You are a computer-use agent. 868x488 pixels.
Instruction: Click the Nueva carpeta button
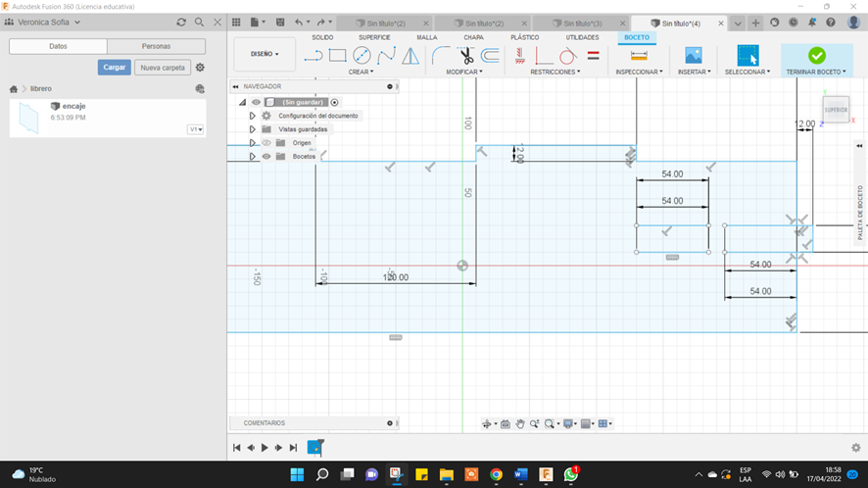pos(163,68)
